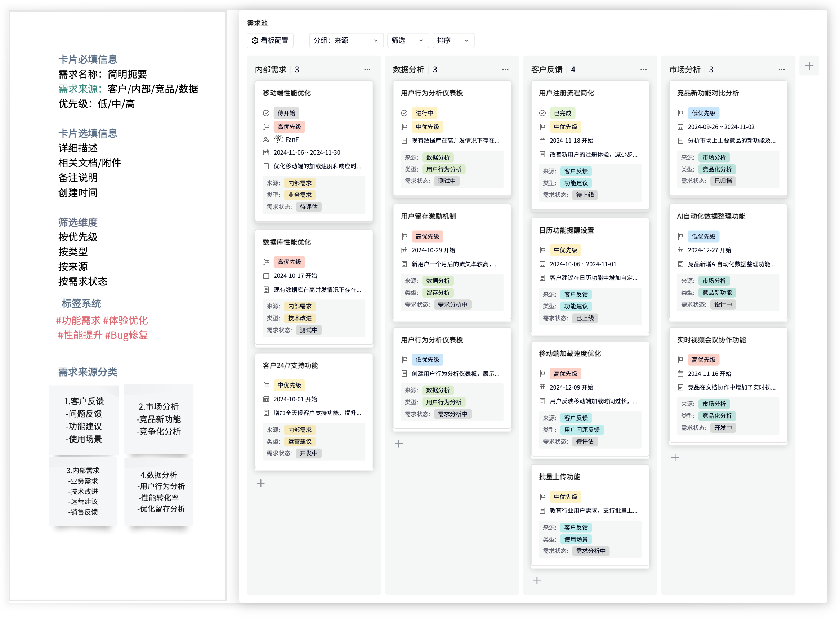Image resolution: width=840 pixels, height=618 pixels.
Task: Toggle completion circle on 用户注册流程简化 card
Action: point(542,113)
